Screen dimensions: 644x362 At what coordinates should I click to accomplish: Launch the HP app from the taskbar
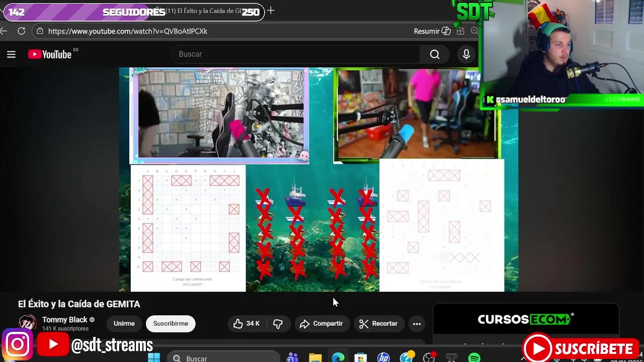[x=383, y=358]
